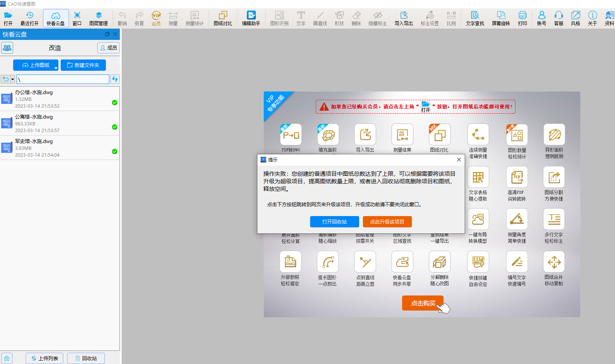Click the 测量结果 feature icon
Viewport: 615px width, 364px height.
402,134
